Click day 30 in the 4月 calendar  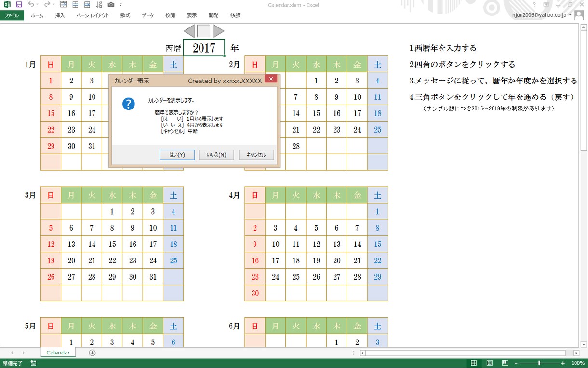255,293
